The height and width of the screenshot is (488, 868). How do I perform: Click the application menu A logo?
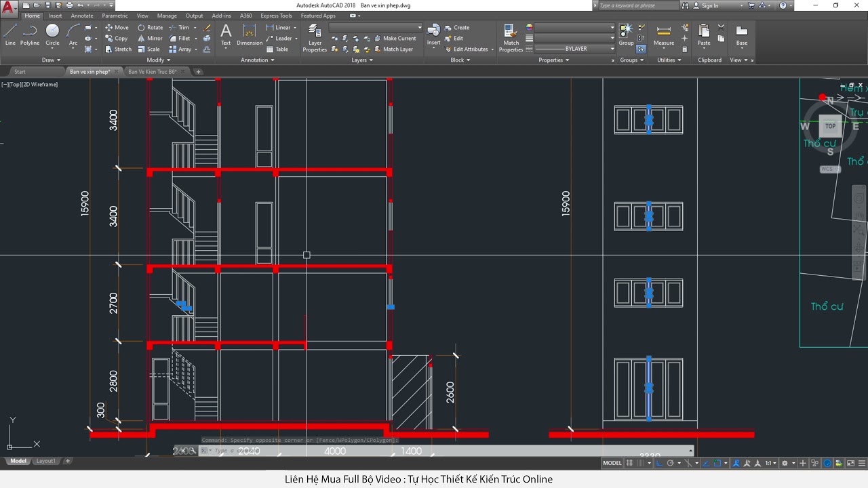pos(9,8)
